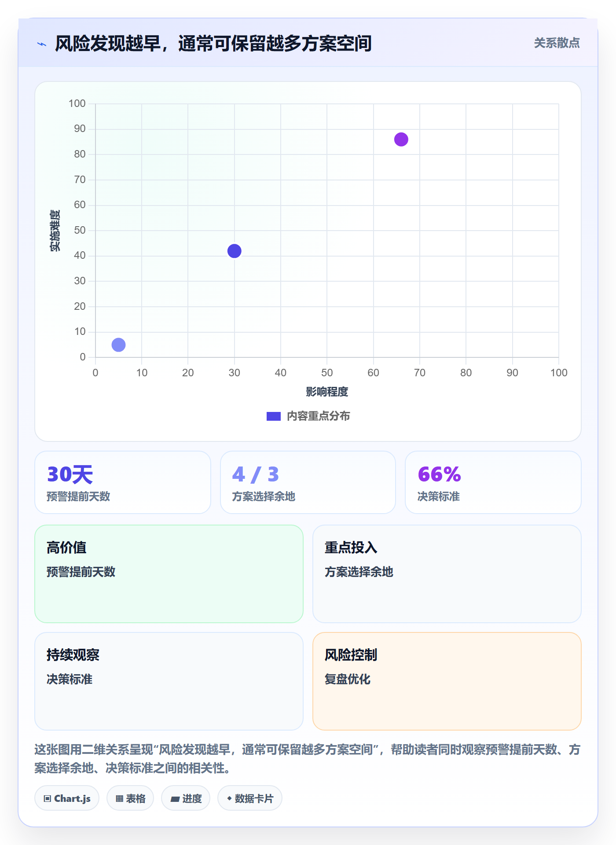Open the 4 / 3 方案选择余地 stat card
This screenshot has width=616, height=845.
point(308,482)
